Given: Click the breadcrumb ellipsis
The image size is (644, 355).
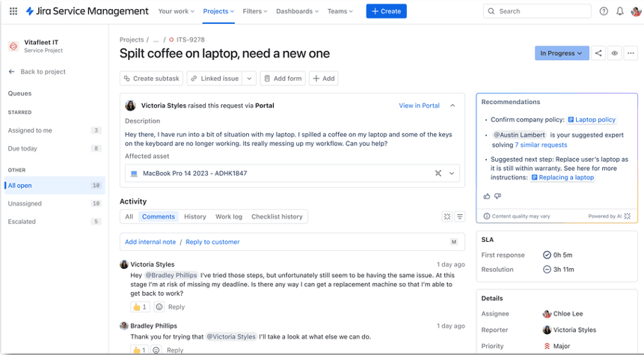Looking at the screenshot, I should (x=156, y=40).
